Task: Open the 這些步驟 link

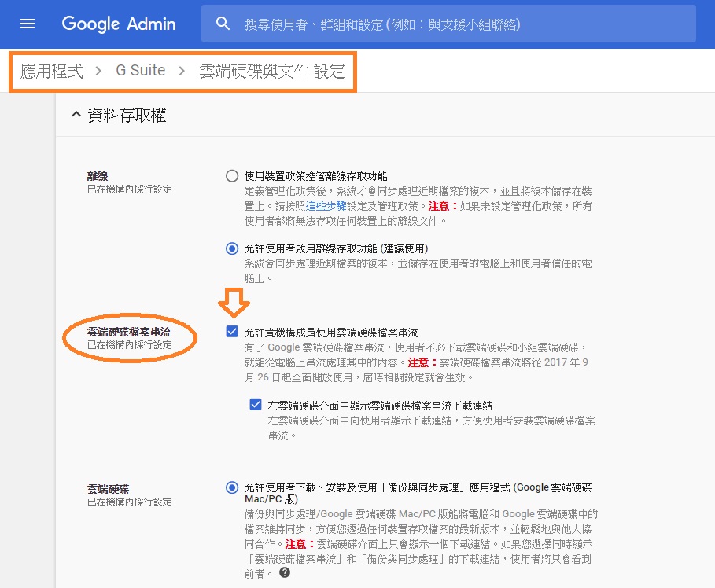Action: coord(326,206)
